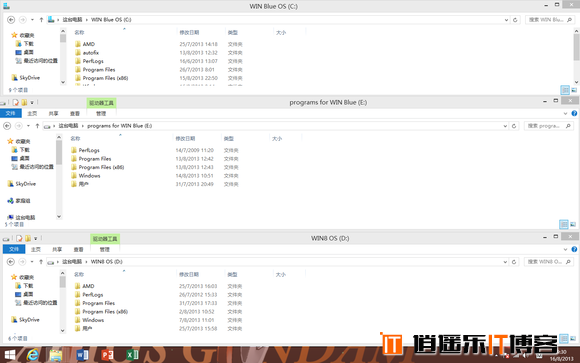Open recent locations dropdown in D: window
This screenshot has height=363, width=580.
pyautogui.click(x=32, y=262)
